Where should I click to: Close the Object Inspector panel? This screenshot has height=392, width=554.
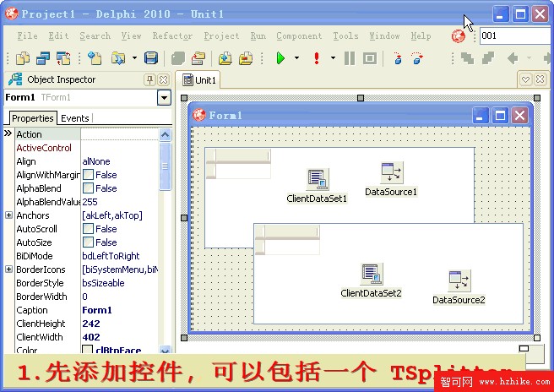pyautogui.click(x=163, y=79)
